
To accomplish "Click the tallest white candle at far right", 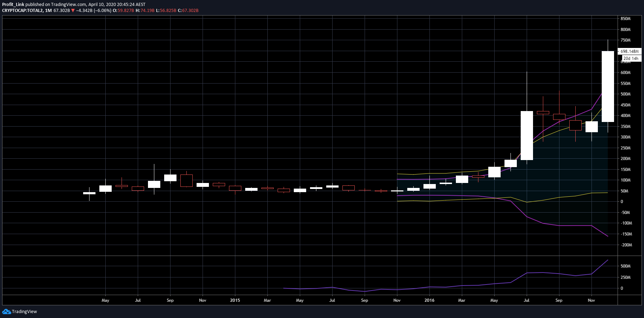I will click(608, 87).
